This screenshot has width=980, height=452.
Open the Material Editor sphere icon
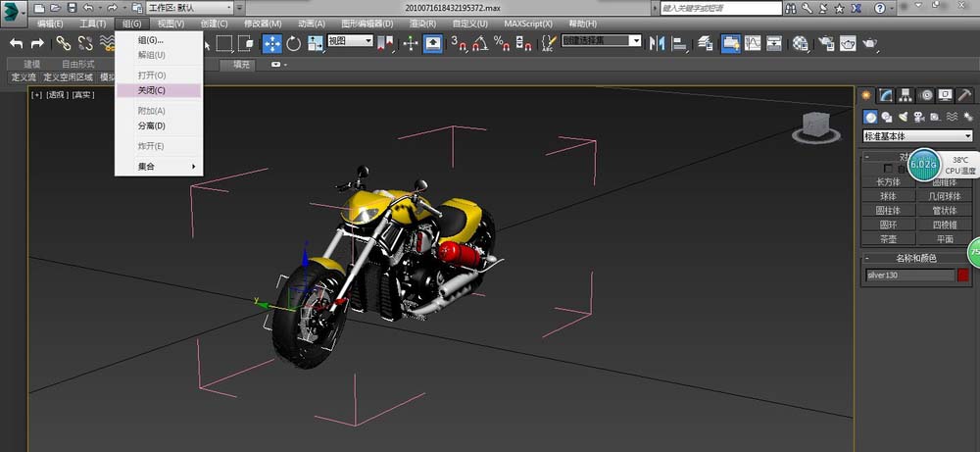click(x=801, y=43)
